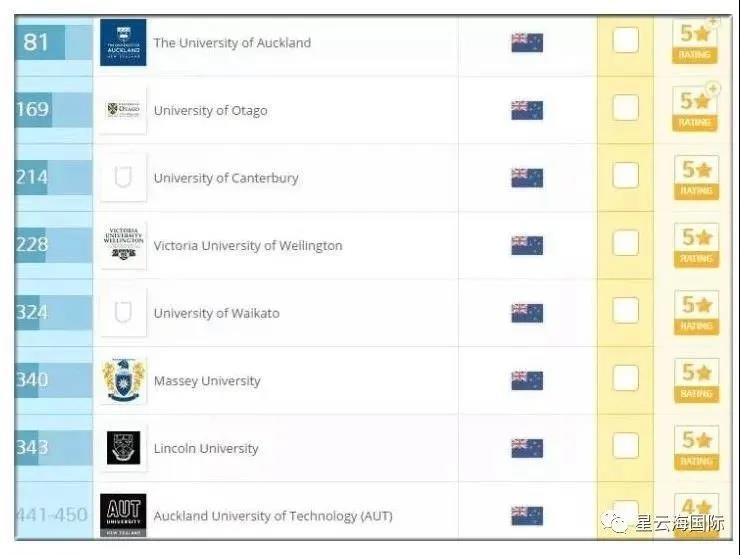Screen dimensions: 740x555
Task: Check the compare box for University of Otago
Action: click(x=626, y=108)
